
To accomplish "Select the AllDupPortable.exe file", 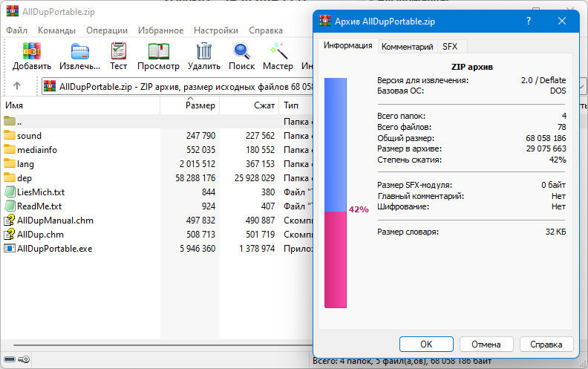I will pyautogui.click(x=54, y=248).
